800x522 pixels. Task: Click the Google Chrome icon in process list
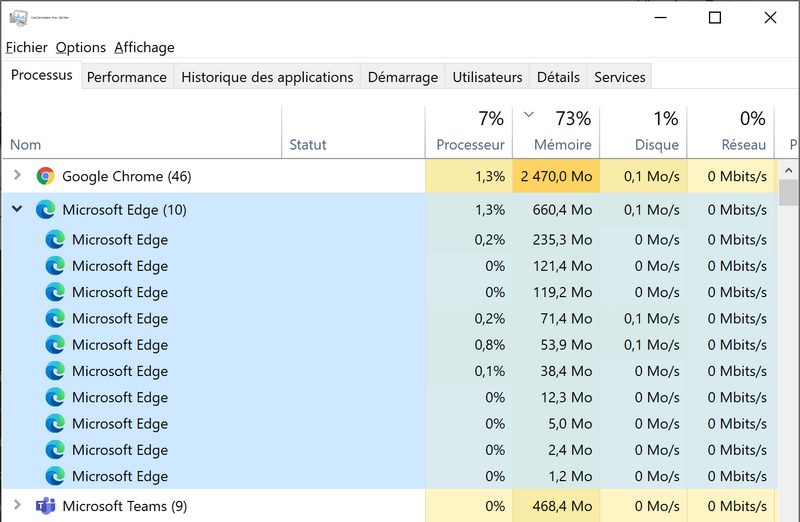pyautogui.click(x=45, y=176)
